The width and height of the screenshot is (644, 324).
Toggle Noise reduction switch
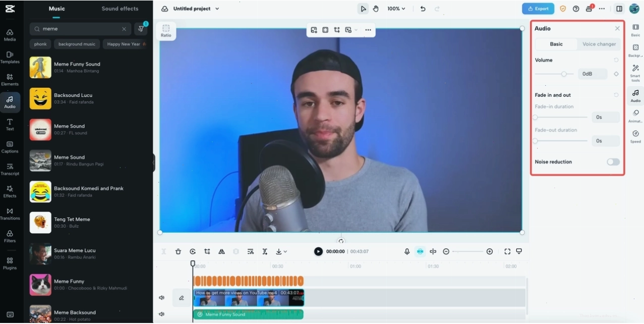(x=613, y=162)
